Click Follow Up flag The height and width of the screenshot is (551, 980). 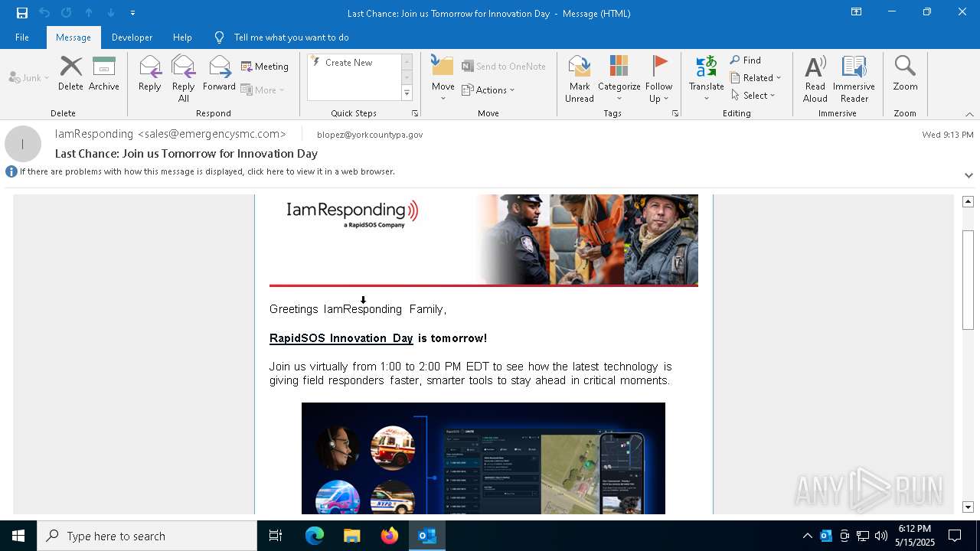(x=659, y=78)
